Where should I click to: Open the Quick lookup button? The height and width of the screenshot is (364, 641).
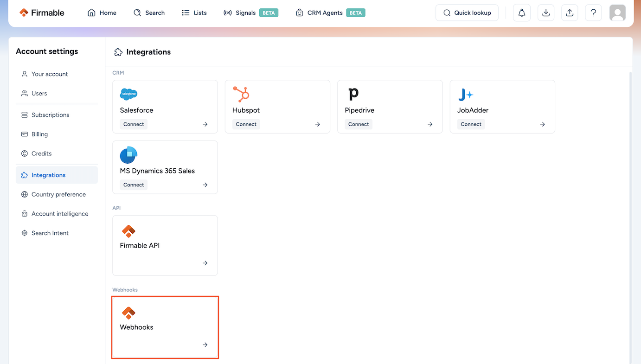point(467,13)
